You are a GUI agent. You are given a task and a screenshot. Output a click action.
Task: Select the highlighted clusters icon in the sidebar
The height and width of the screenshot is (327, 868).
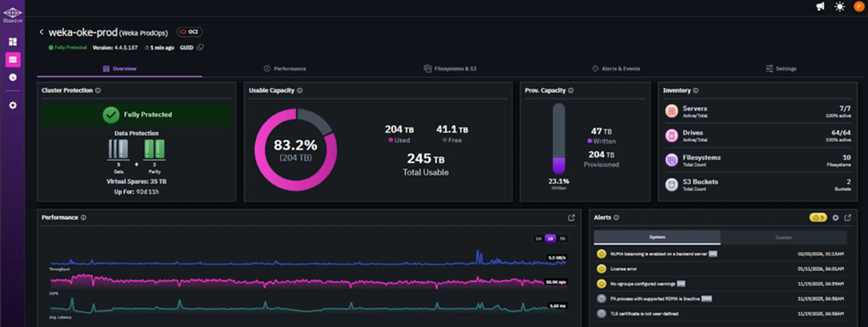(13, 60)
